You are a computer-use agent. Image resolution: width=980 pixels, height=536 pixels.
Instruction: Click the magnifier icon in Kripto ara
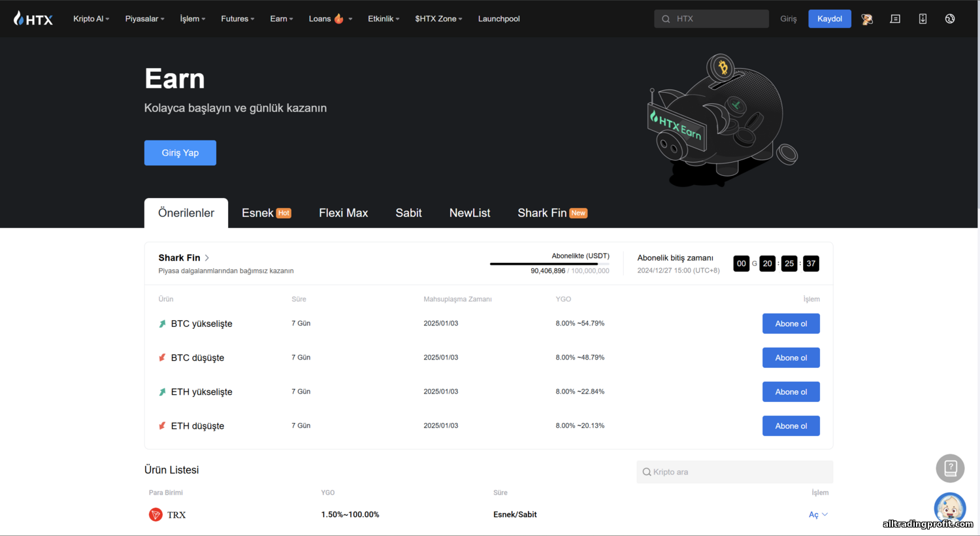[x=647, y=472]
